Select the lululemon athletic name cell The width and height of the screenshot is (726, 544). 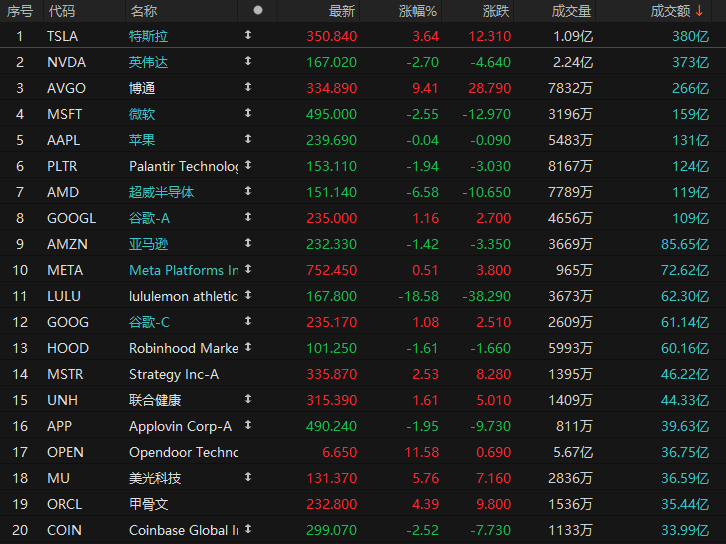tap(183, 296)
